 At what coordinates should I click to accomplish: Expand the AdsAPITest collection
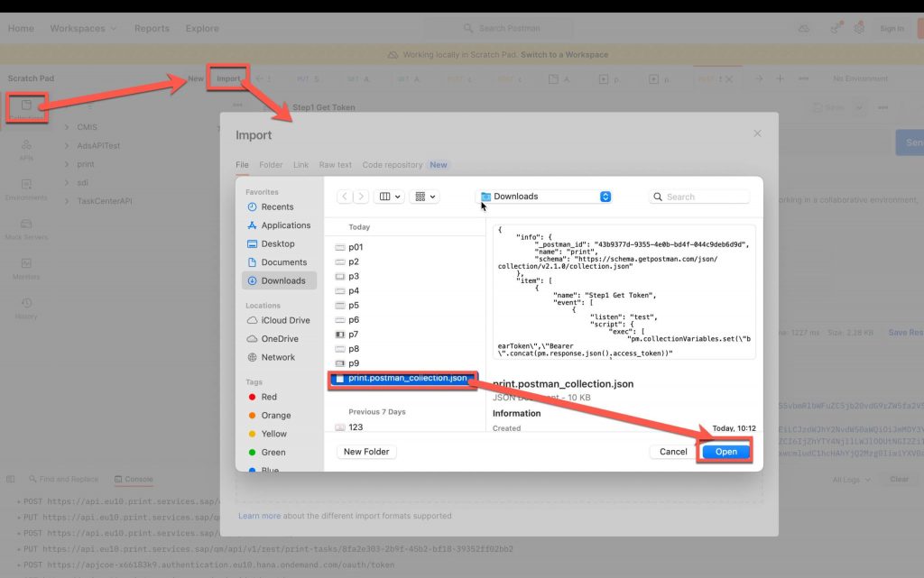click(x=67, y=145)
